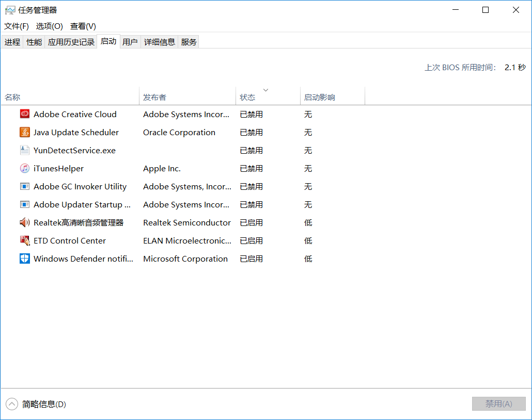
Task: Click 低 impact of Windows Defender row
Action: tap(308, 259)
